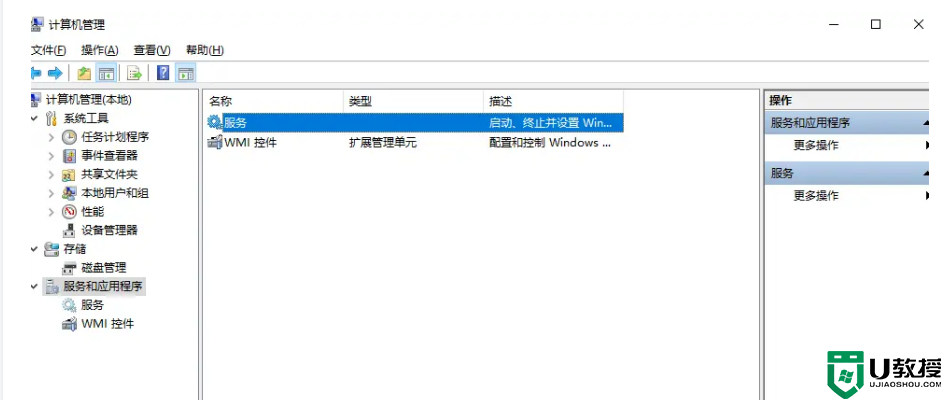Screen dimensions: 944x400
Task: Click the 磁盘管理 icon in tree
Action: coord(70,267)
